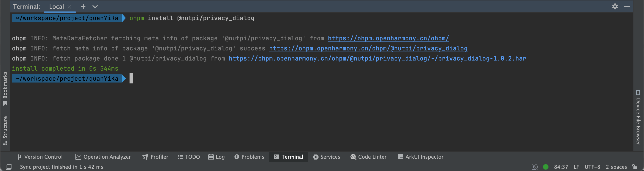Open the Version Control tool window
Image resolution: width=644 pixels, height=171 pixels.
tap(40, 157)
